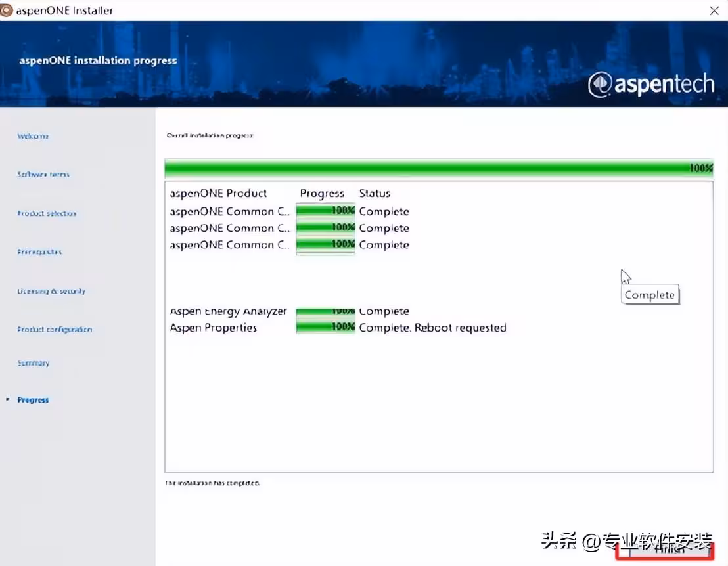Go to the Summary step
Viewport: 728px width, 566px height.
[34, 363]
